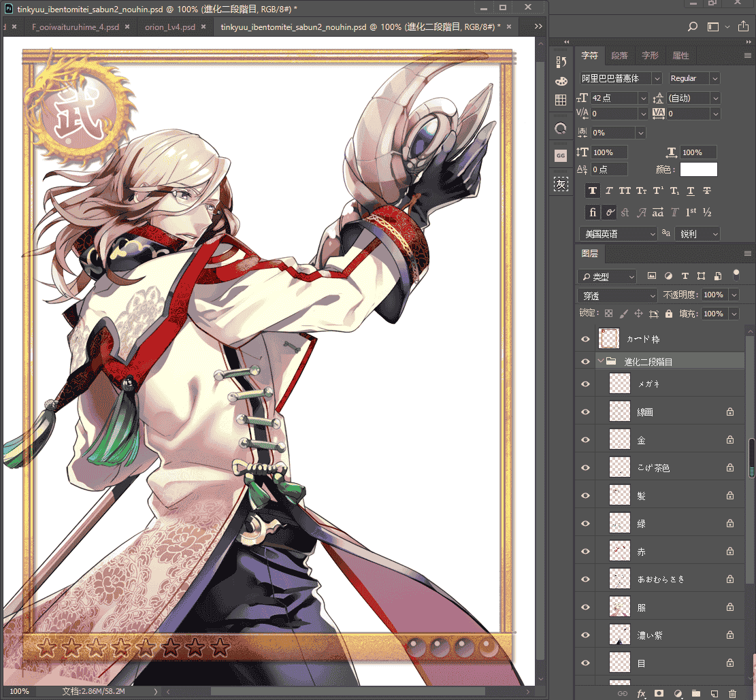This screenshot has width=756, height=700.
Task: Hide the カード枠 layer
Action: 585,339
